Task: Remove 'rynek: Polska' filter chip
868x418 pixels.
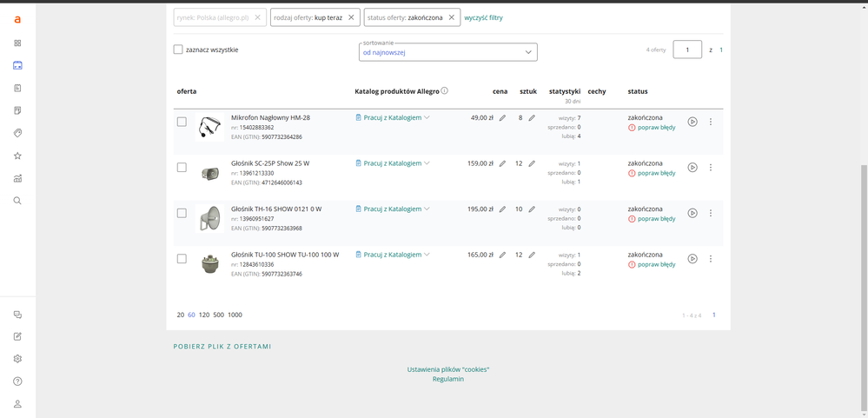Action: pos(257,17)
